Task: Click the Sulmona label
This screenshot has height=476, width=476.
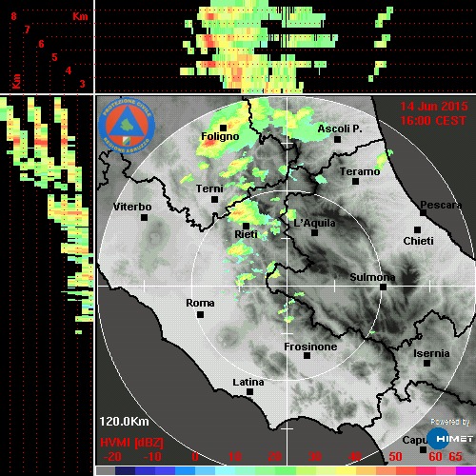Action: pyautogui.click(x=372, y=277)
